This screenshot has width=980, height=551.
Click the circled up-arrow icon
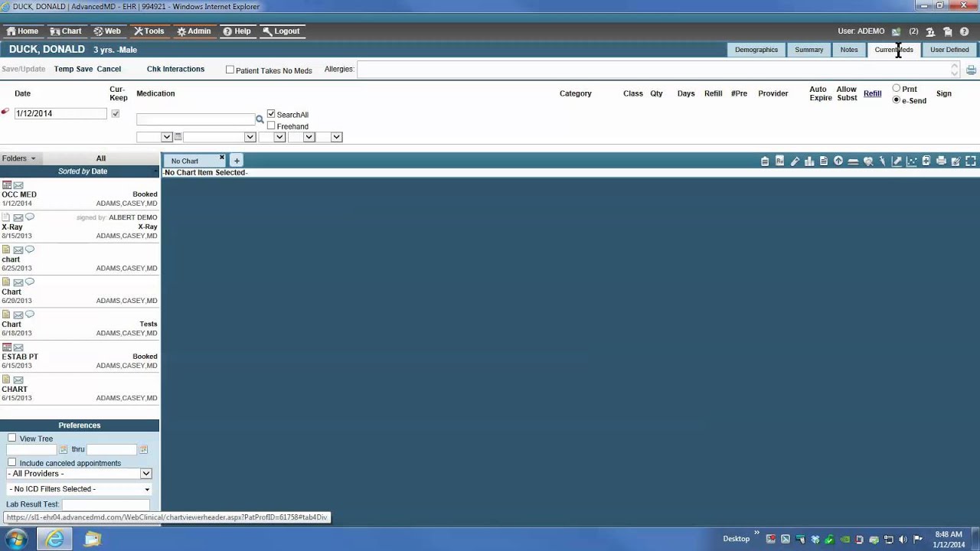[x=838, y=161]
